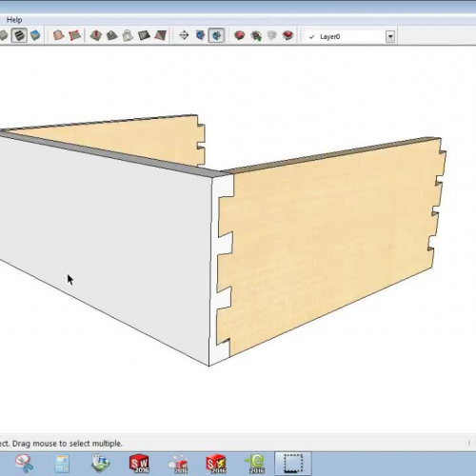Activate the Smoove sandbox tool
The image size is (476, 476).
pyautogui.click(x=95, y=35)
